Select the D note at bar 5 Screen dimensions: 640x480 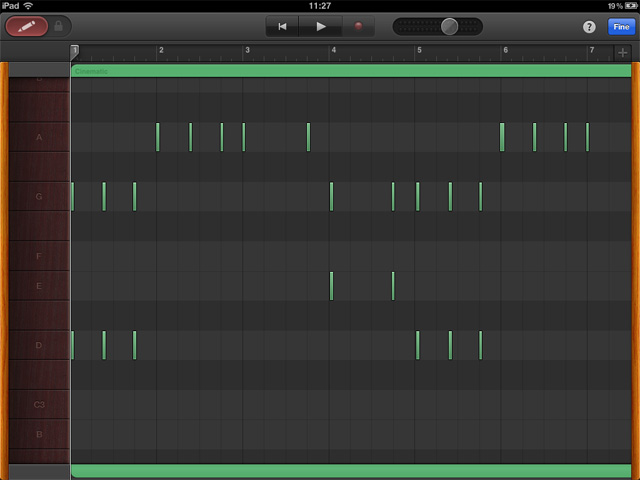417,345
